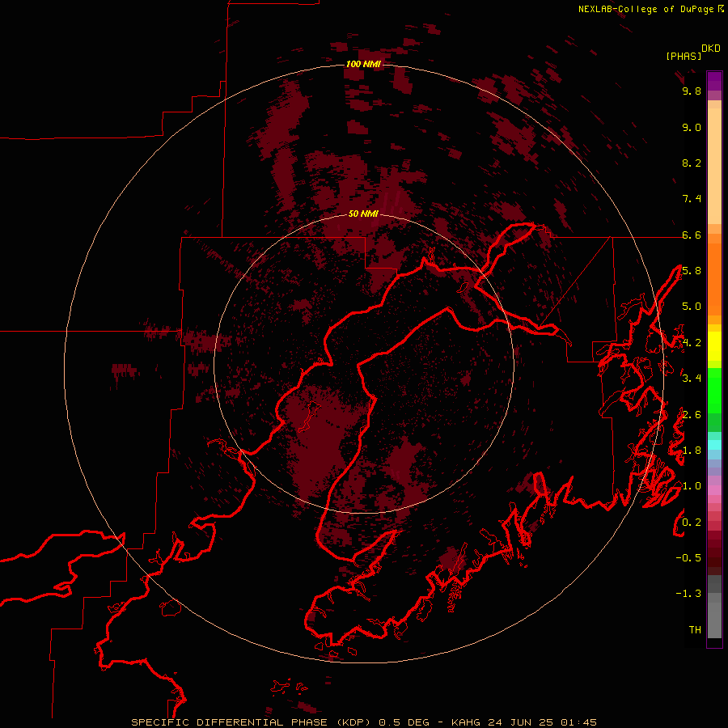Click the 5.0 legend value
This screenshot has height=728, width=728.
[692, 307]
